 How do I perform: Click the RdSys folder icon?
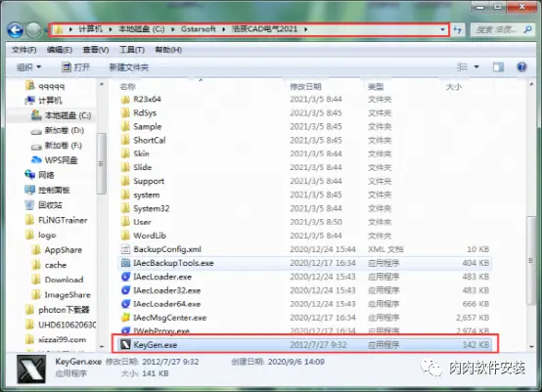click(125, 113)
